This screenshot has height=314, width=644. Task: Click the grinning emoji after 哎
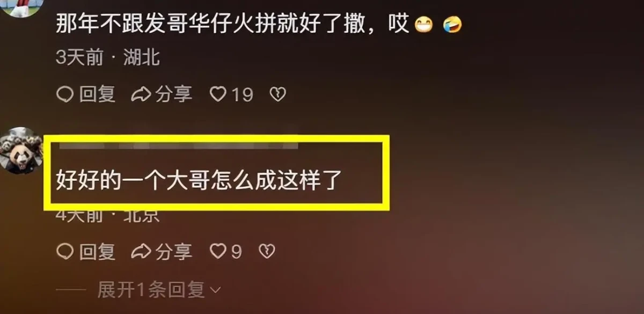point(424,25)
